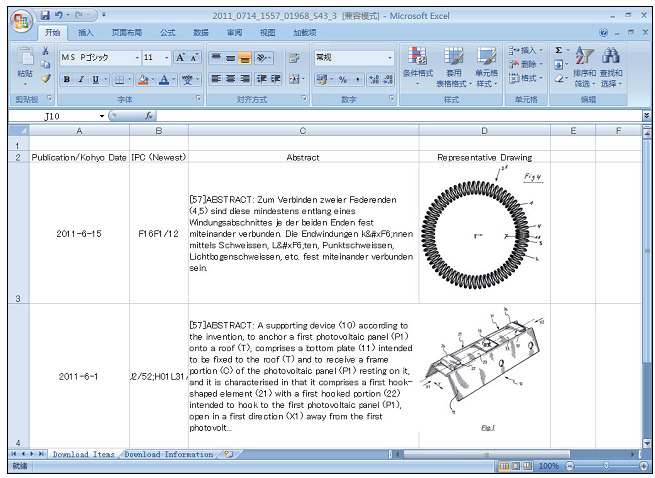This screenshot has width=655, height=478.
Task: Click the zoom slider handle
Action: click(x=606, y=465)
